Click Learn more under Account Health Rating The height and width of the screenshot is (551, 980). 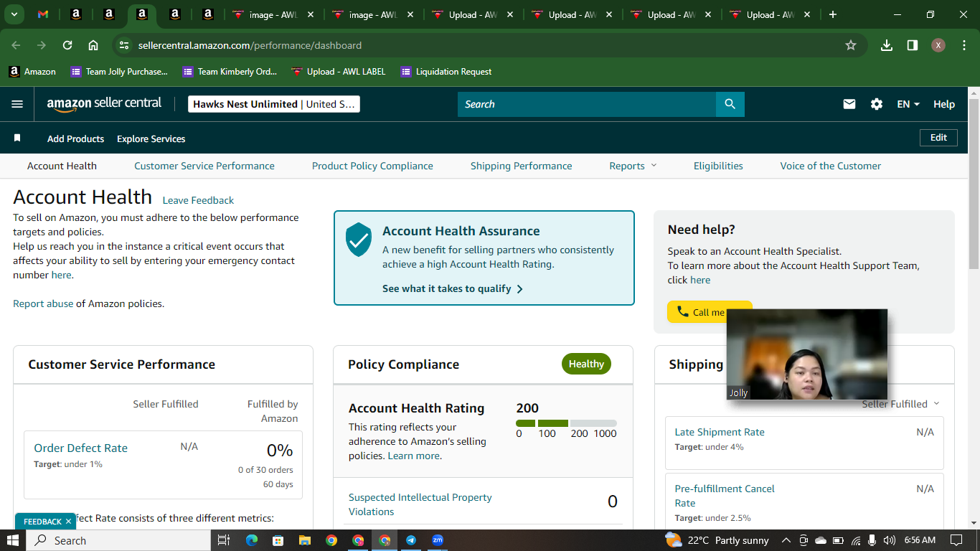(414, 456)
